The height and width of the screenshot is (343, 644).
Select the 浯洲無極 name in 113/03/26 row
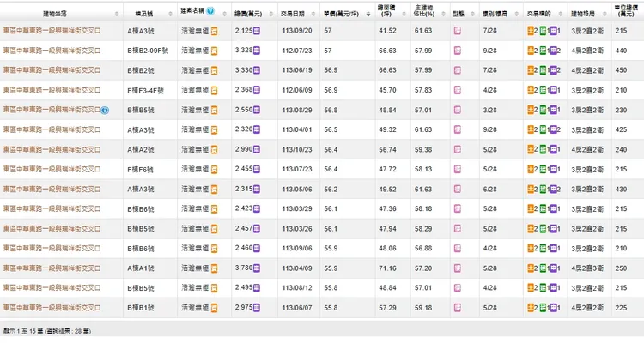(x=195, y=229)
